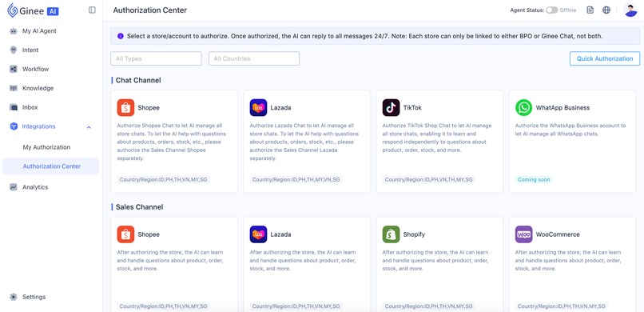Click the Shopee Chat Channel description text
The height and width of the screenshot is (312, 644).
point(172,142)
